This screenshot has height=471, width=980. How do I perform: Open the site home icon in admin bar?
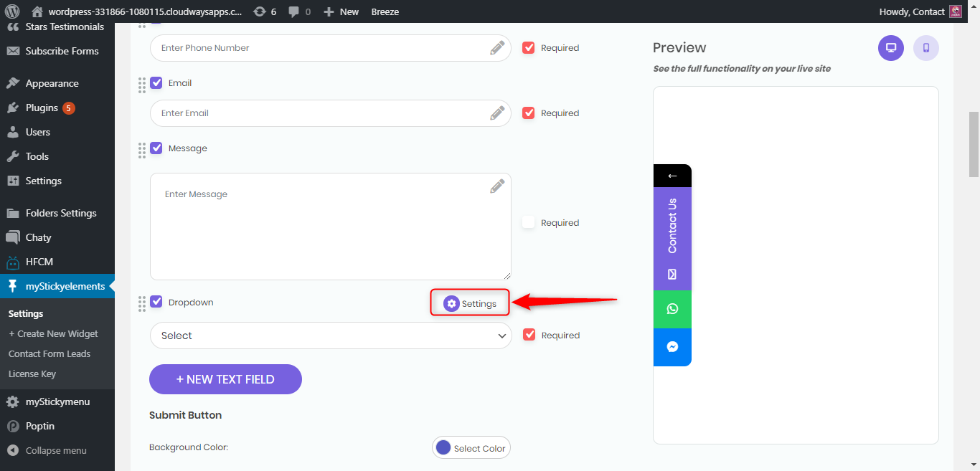pos(38,11)
